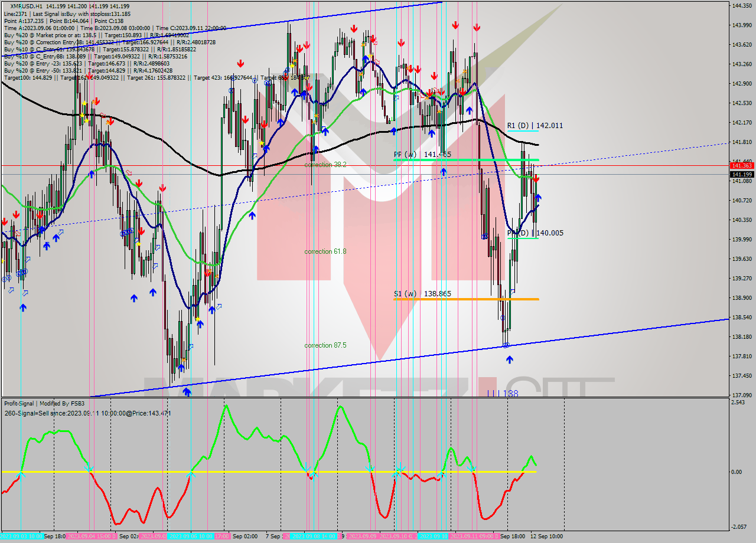Click the current price tag 141.199

(741, 175)
